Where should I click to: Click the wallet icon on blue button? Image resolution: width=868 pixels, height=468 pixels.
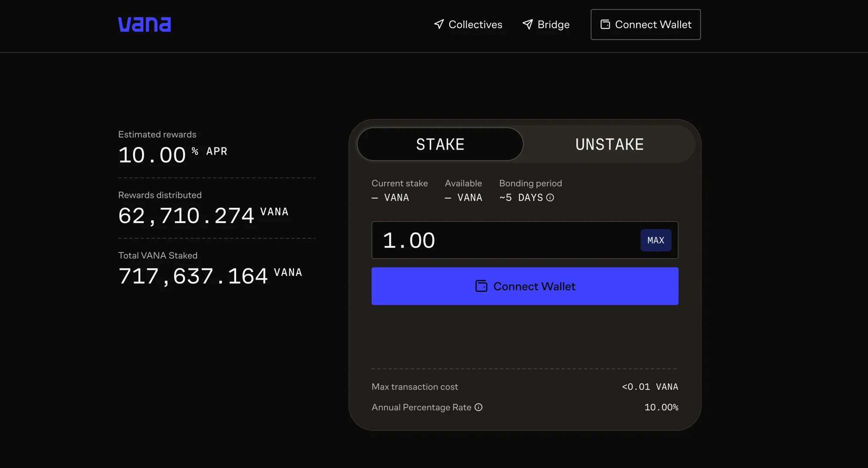click(481, 286)
